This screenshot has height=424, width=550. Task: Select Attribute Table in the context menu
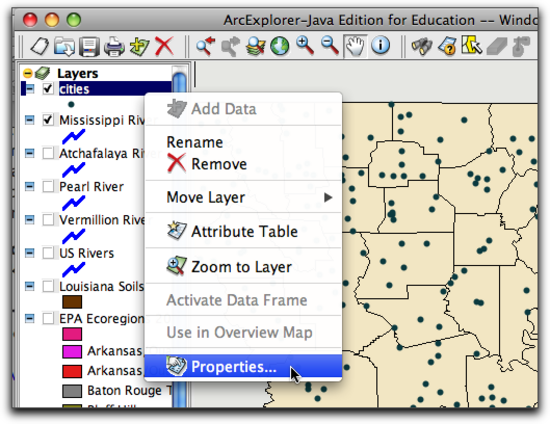tap(243, 231)
